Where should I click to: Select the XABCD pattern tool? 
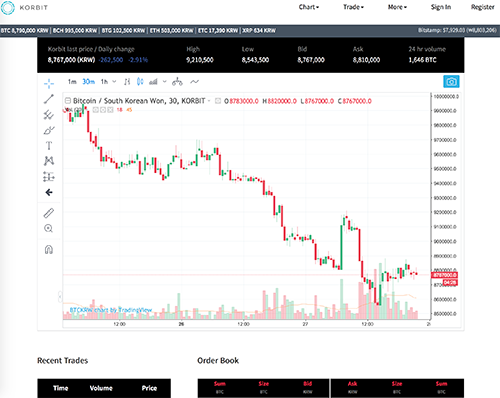point(49,161)
